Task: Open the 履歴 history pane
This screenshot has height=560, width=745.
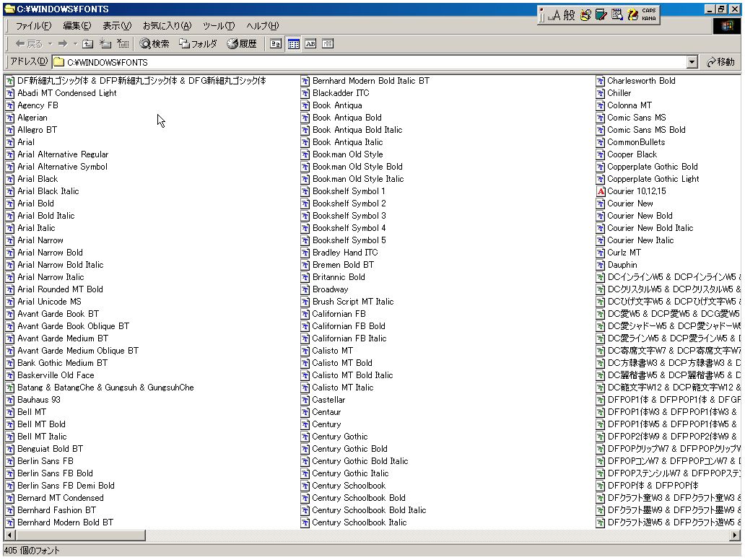Action: pyautogui.click(x=242, y=44)
